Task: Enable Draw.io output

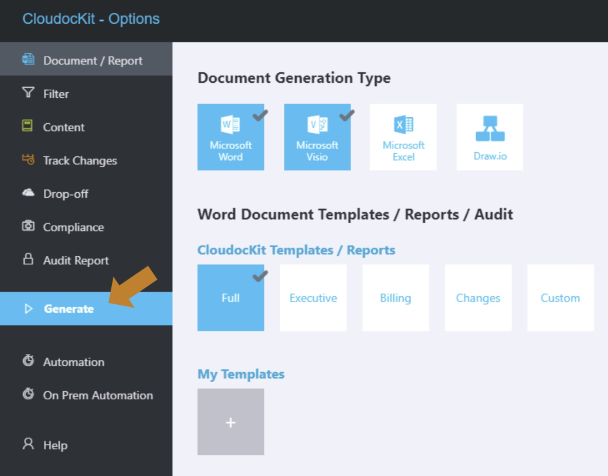Action: [490, 137]
